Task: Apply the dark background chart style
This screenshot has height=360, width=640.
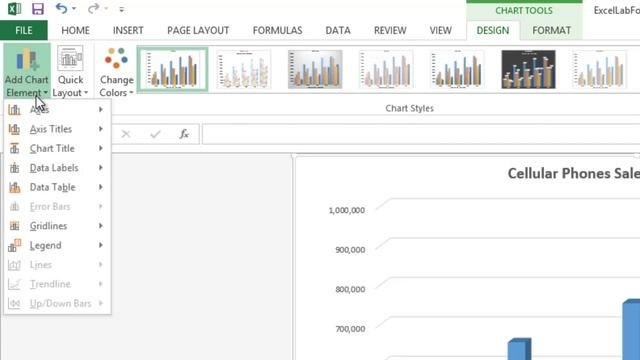Action: [528, 69]
